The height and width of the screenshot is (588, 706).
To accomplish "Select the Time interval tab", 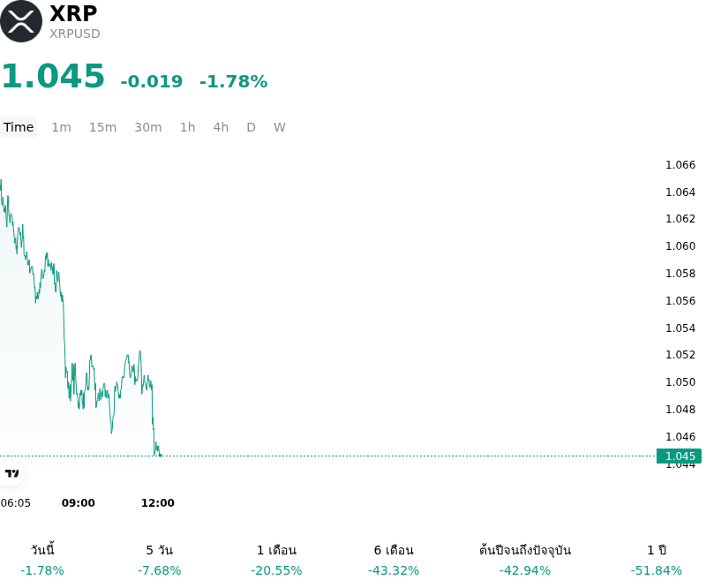I will pyautogui.click(x=19, y=127).
